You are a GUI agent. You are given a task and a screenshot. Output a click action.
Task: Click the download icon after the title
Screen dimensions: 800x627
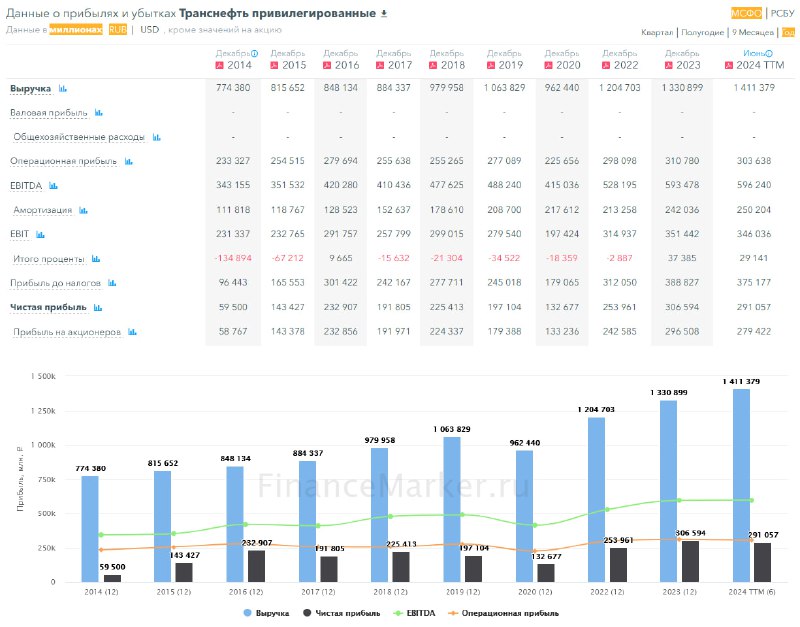pyautogui.click(x=384, y=14)
